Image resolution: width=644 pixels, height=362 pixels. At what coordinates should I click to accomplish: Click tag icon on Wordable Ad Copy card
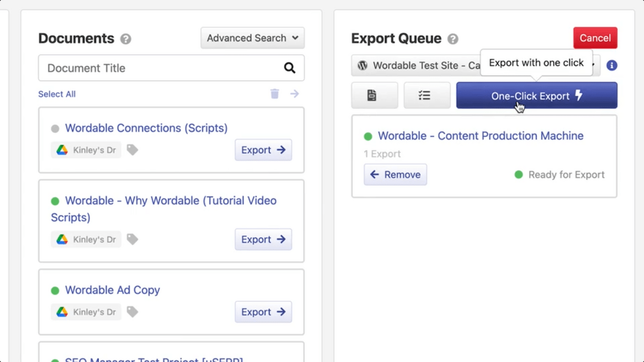coord(132,312)
